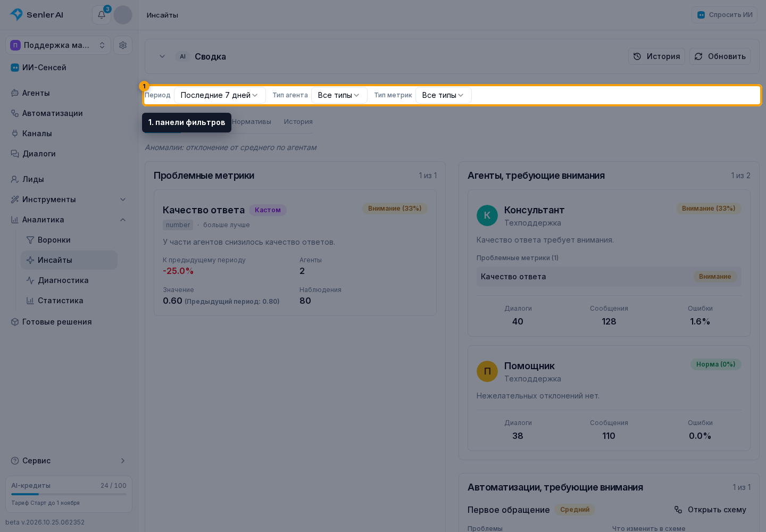Click Открыть схему link
Viewport: 766px width, 532px height.
point(710,510)
